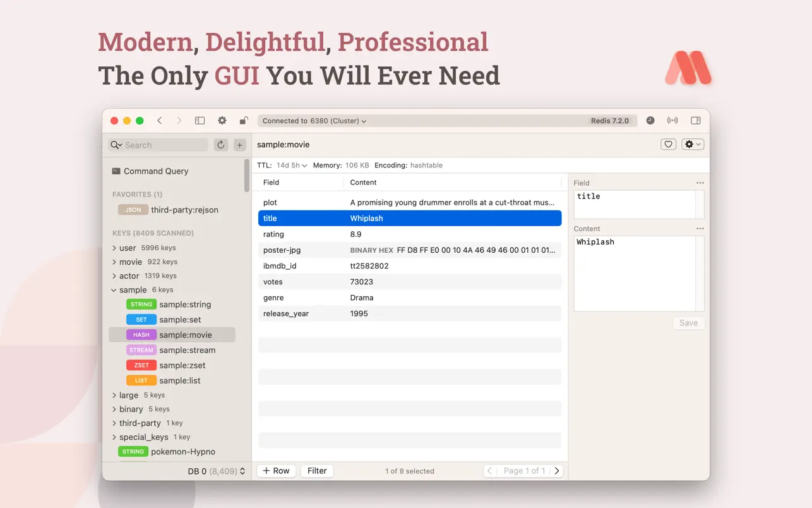Image resolution: width=812 pixels, height=508 pixels.
Task: Favorite sample:movie with heart icon
Action: [668, 145]
